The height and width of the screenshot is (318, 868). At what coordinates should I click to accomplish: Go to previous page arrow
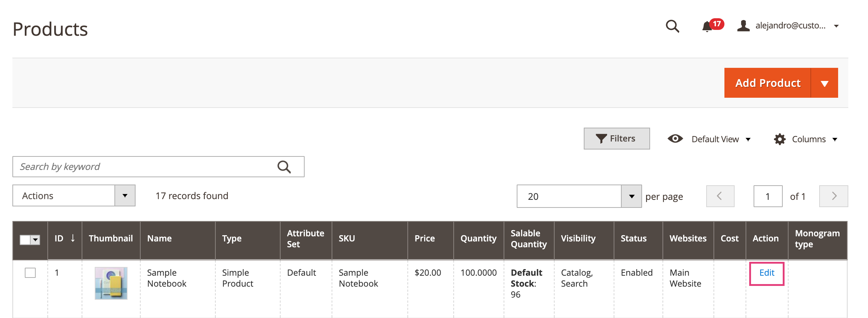pyautogui.click(x=720, y=196)
